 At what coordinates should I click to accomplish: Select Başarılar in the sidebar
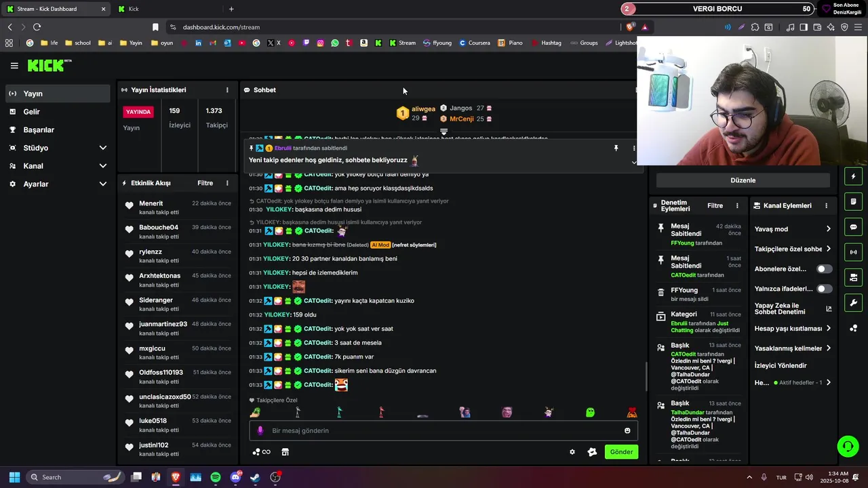click(58, 130)
